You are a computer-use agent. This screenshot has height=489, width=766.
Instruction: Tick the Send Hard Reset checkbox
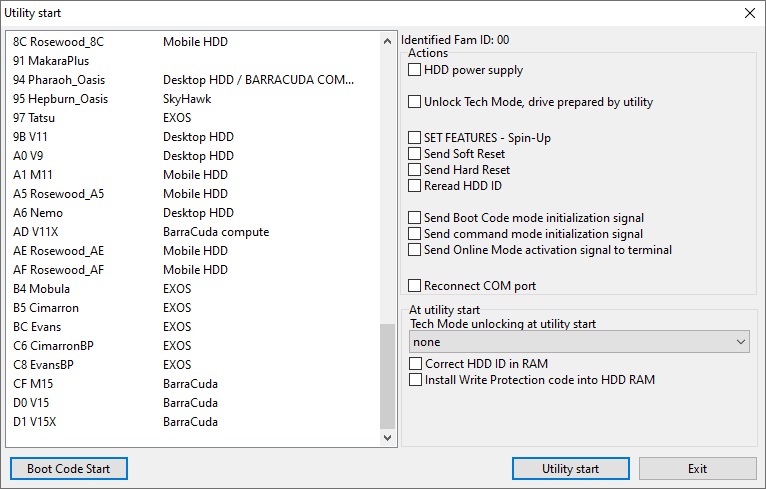[x=415, y=170]
